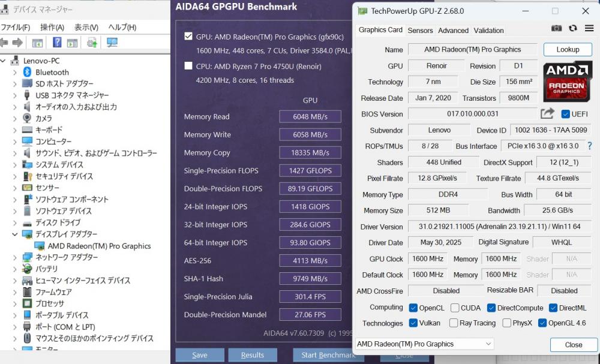Click the keyboard (キーボード) device icon
Viewport: 600px width, 364px height.
coord(27,130)
